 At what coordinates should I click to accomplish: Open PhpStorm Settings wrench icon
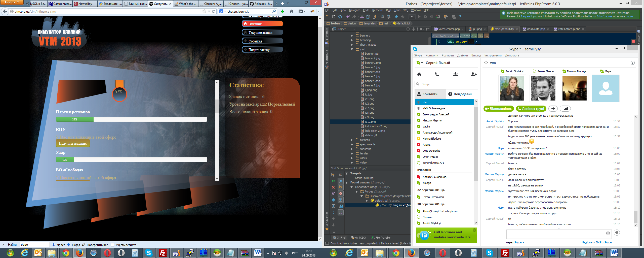tap(446, 17)
